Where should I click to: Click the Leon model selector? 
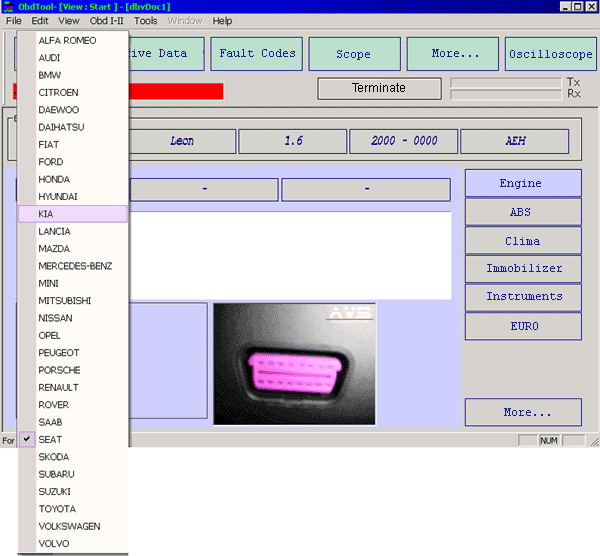click(183, 141)
